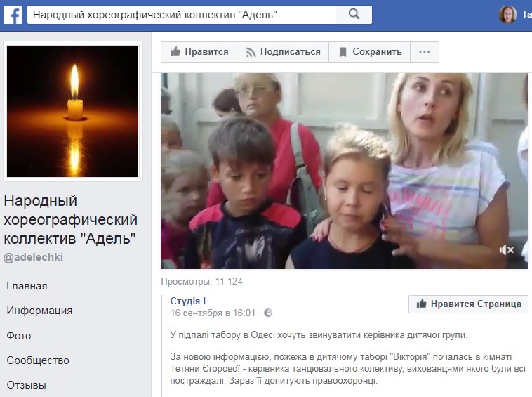Click into the Facebook search field
The image size is (532, 397).
point(182,15)
